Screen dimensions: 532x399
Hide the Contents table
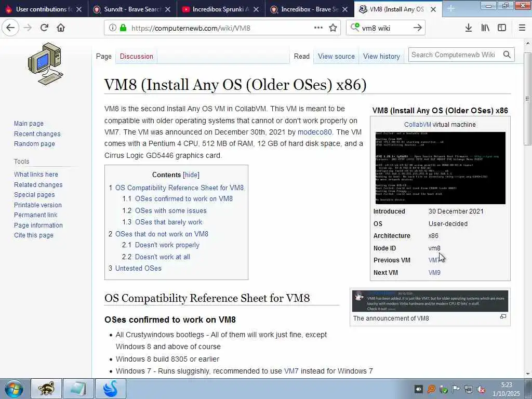[191, 175]
